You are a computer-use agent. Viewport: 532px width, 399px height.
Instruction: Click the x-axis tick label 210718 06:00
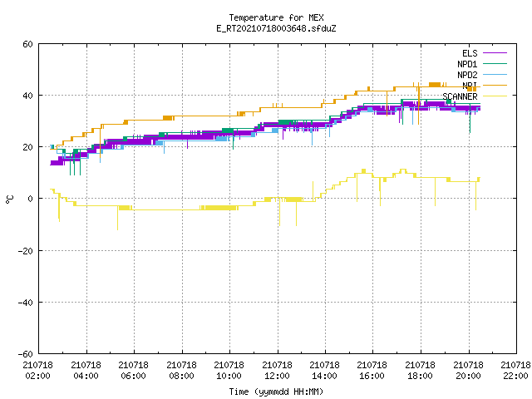[x=134, y=371]
